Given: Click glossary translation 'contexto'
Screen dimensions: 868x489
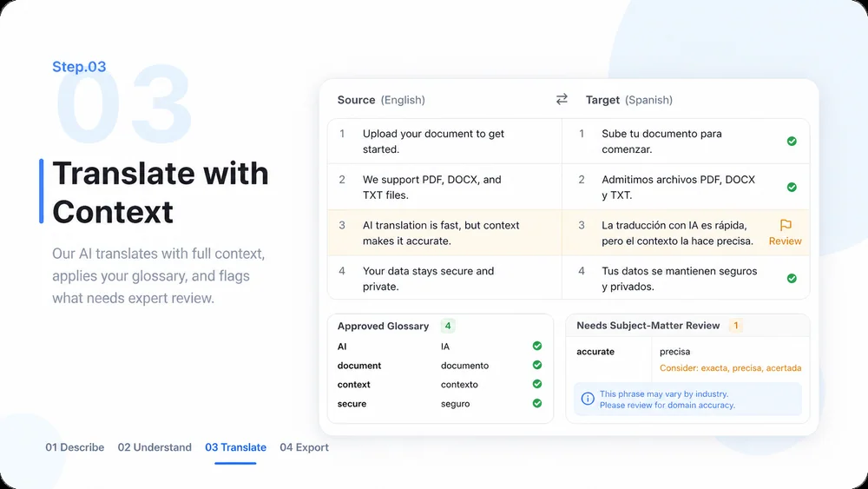Looking at the screenshot, I should point(459,384).
